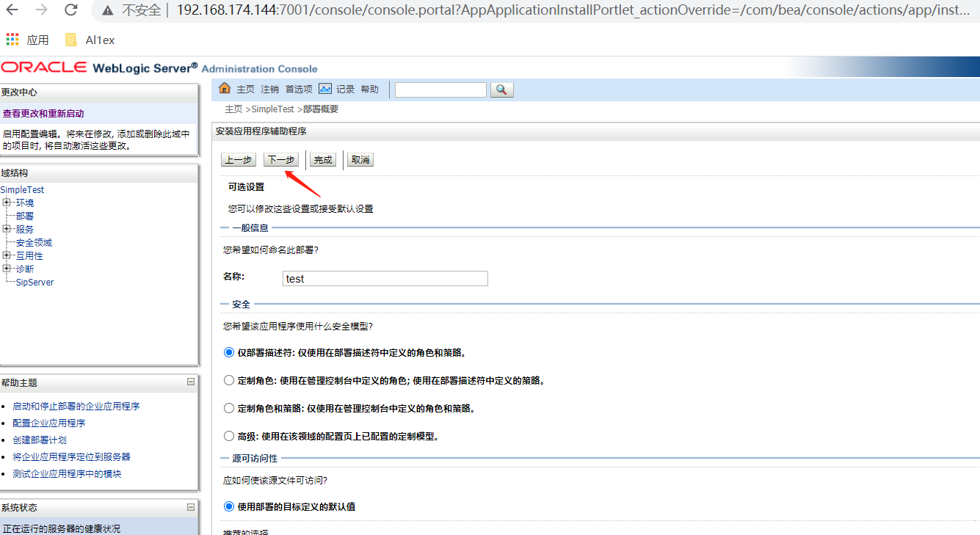
Task: Select SimpleTest domain root node
Action: (22, 189)
